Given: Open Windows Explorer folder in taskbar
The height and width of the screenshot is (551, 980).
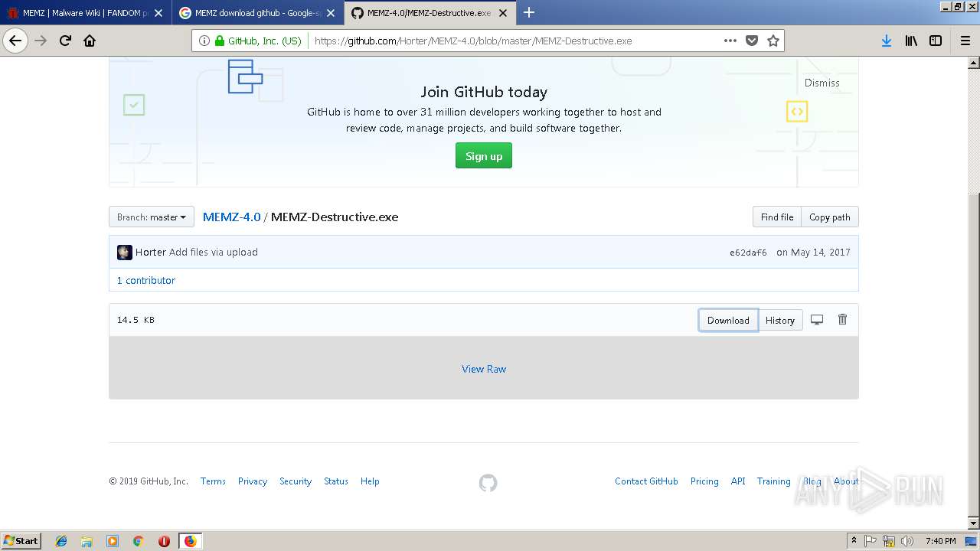Looking at the screenshot, I should [87, 541].
